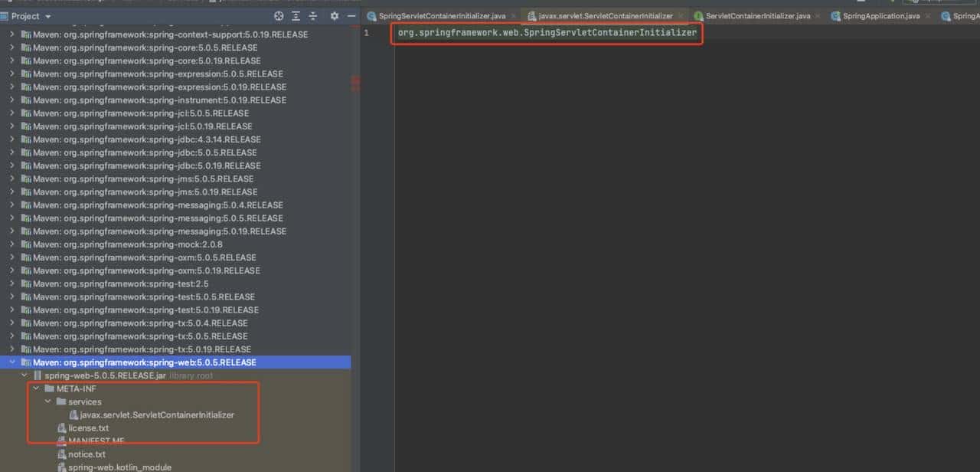Select javax.servlet.ServletContainerInitializer file in tree

click(156, 415)
